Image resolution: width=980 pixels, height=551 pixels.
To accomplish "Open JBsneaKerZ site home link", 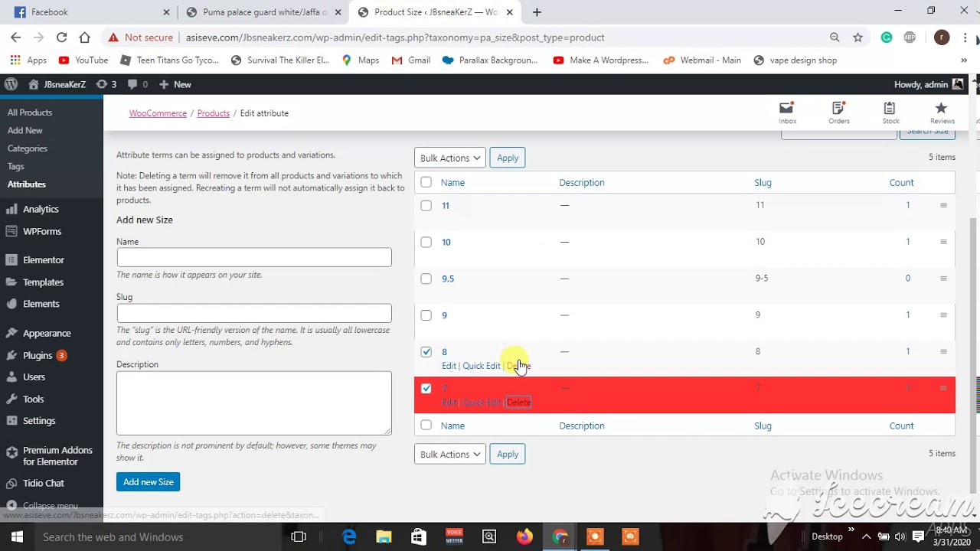I will [x=57, y=84].
